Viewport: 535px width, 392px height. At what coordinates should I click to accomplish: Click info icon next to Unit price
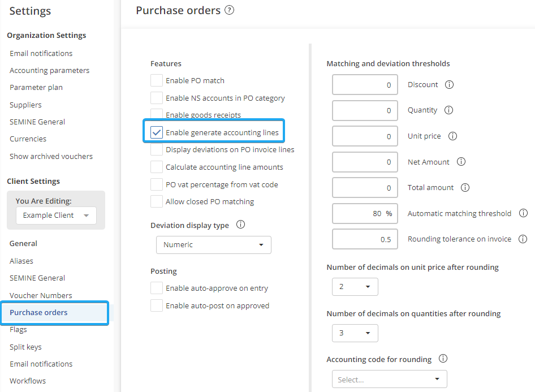452,136
